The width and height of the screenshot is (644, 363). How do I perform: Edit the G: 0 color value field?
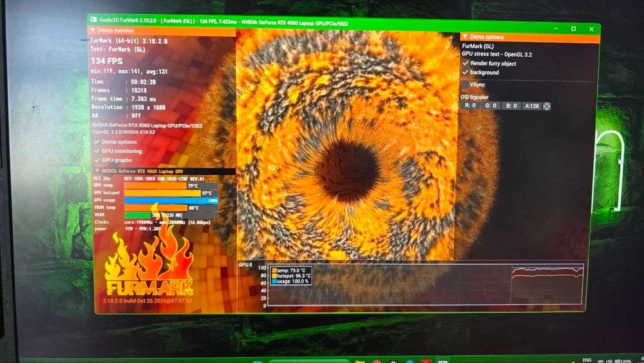click(x=491, y=106)
